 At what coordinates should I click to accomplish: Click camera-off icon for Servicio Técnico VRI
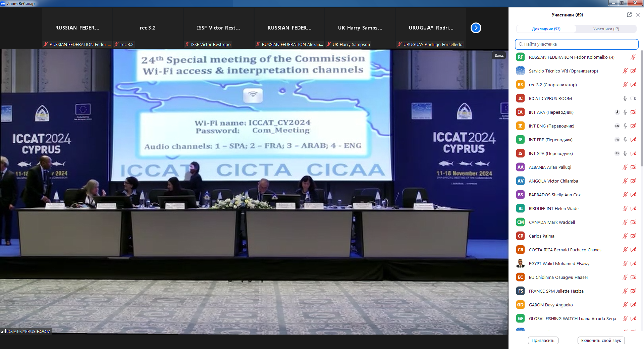[x=633, y=71]
